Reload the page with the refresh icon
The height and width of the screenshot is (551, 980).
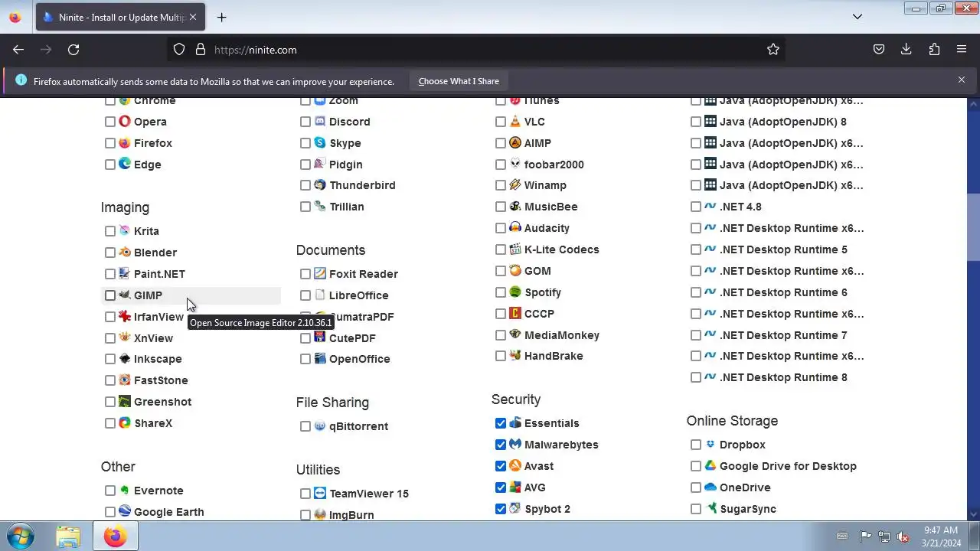(x=73, y=50)
